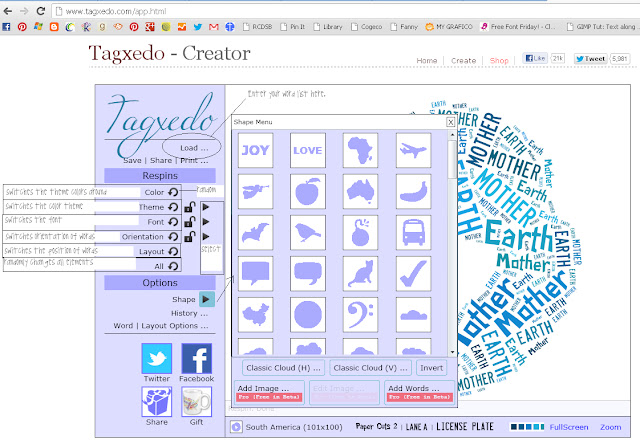Click the Add Words button

click(420, 393)
